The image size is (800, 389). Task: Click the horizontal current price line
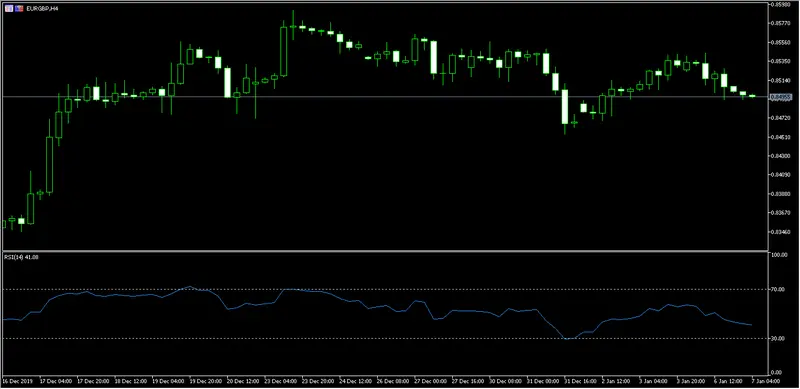(385, 96)
